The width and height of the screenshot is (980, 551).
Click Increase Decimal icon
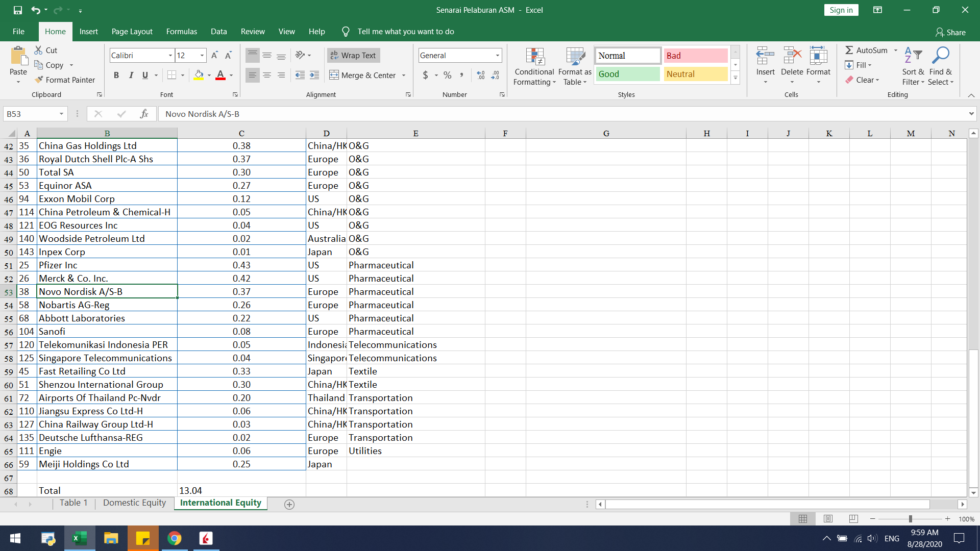pyautogui.click(x=481, y=75)
